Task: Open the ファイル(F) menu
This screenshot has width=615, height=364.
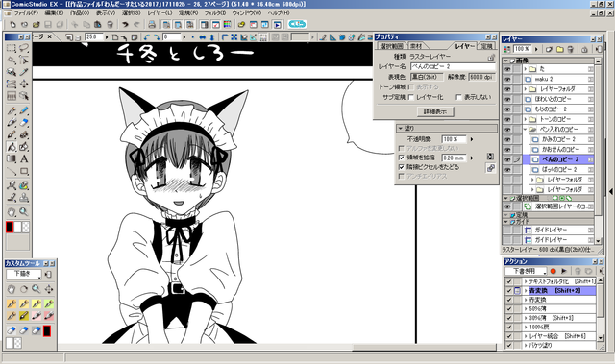Action: pos(26,12)
